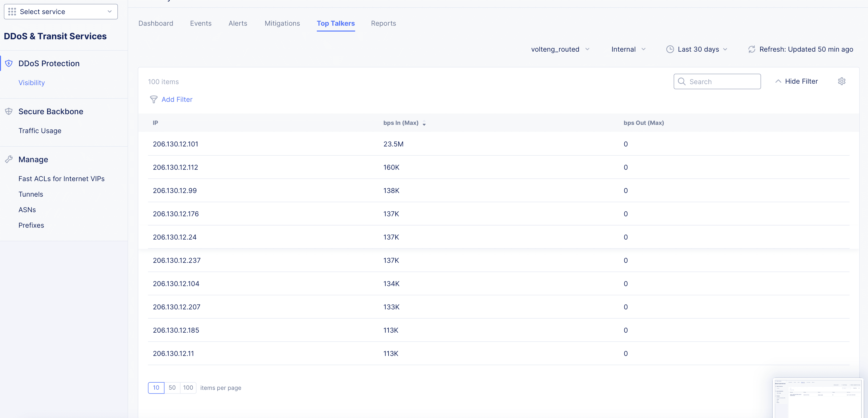Select row 206.130.12.101

coord(499,144)
